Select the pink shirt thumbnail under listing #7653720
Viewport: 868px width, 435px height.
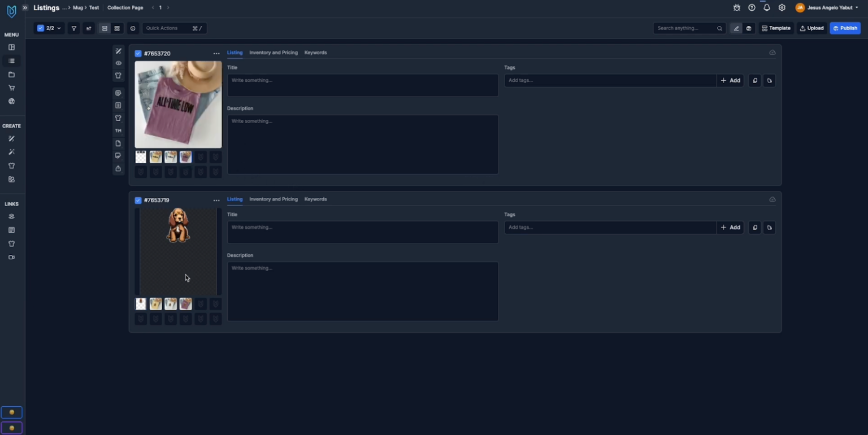185,157
